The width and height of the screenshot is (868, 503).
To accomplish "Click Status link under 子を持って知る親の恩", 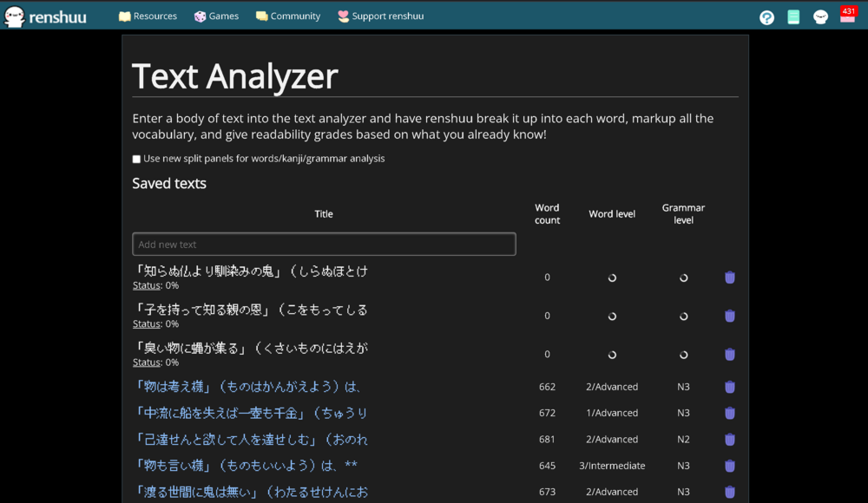I will 147,323.
